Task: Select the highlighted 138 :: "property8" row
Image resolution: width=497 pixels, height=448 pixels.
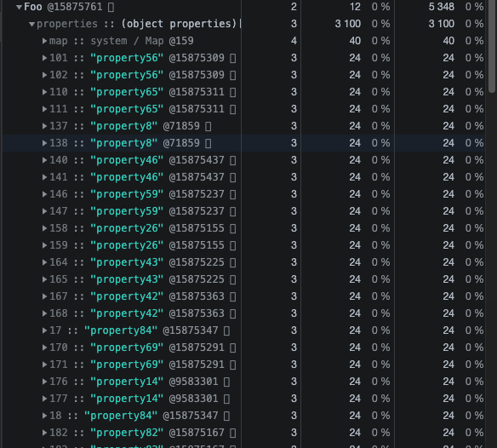Action: [x=243, y=143]
